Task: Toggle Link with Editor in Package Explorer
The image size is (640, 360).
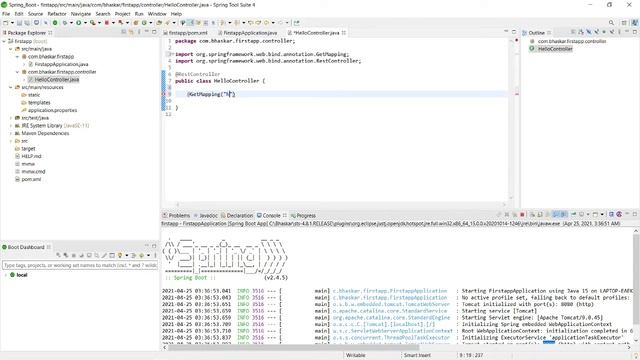Action: [131, 32]
